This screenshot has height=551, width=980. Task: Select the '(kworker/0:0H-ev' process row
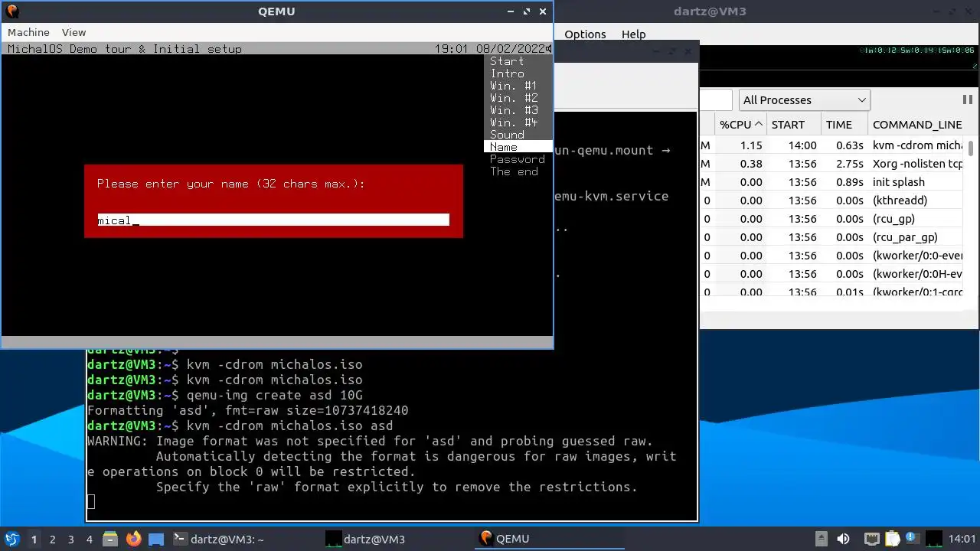coord(833,274)
